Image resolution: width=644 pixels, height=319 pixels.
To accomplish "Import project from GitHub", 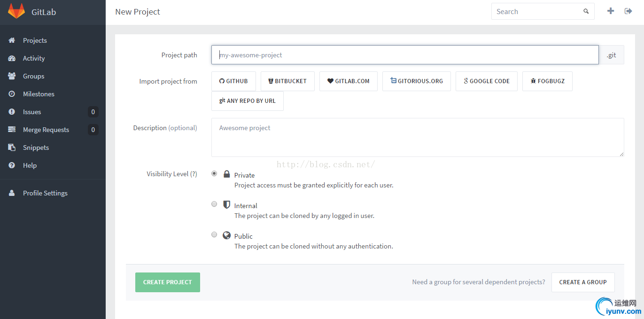I will 233,81.
